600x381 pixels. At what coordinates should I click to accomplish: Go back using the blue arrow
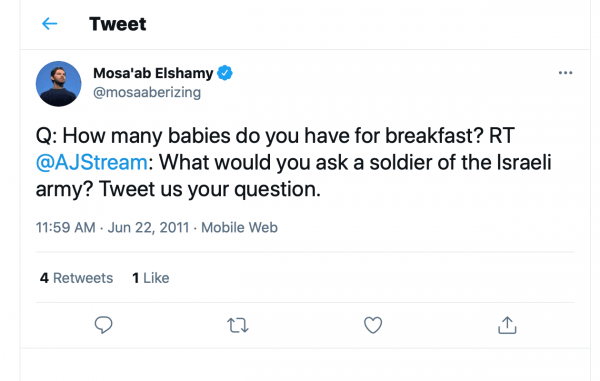[49, 24]
